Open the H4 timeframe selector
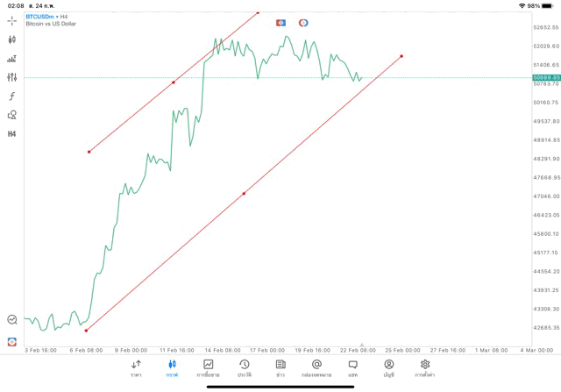This screenshot has height=392, width=561. [x=12, y=134]
